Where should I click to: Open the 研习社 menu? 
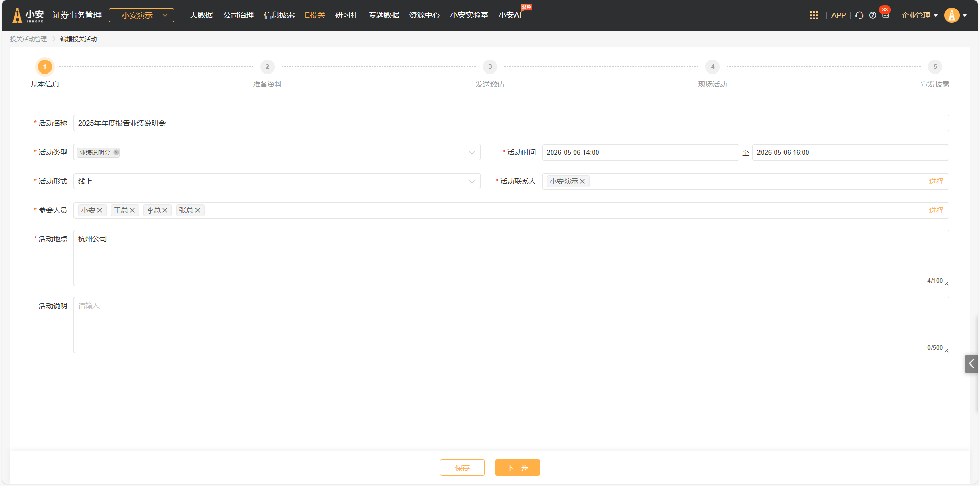point(347,15)
